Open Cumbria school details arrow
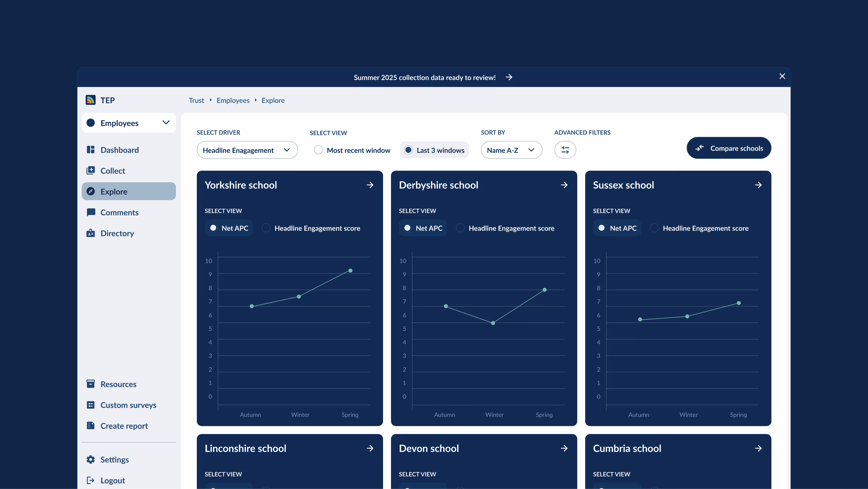Image resolution: width=868 pixels, height=489 pixels. coord(758,448)
